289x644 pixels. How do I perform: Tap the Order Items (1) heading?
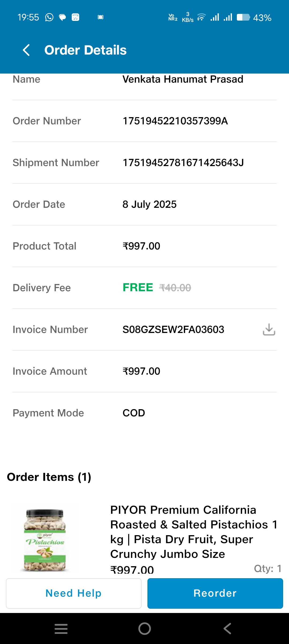click(49, 477)
